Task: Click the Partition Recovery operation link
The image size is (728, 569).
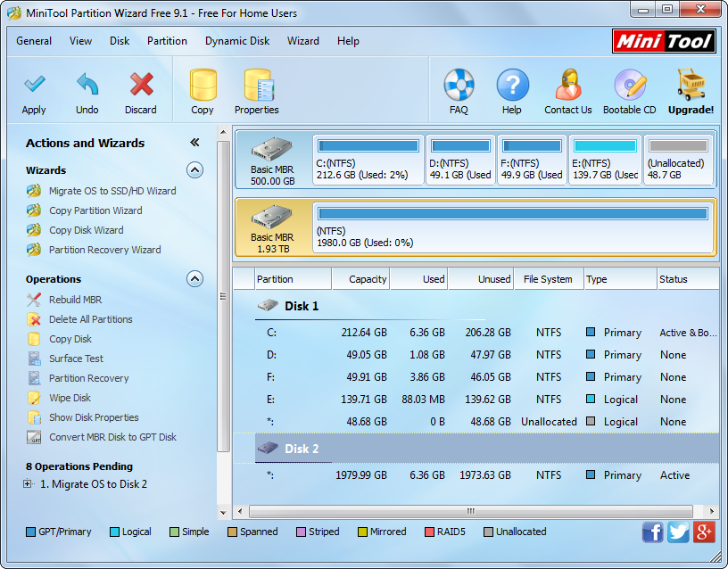Action: click(x=89, y=378)
